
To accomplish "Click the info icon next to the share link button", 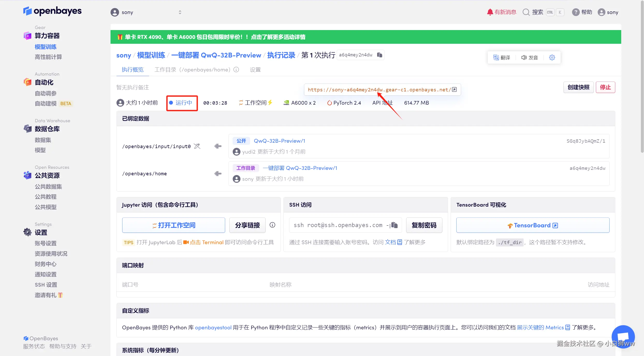I will [272, 225].
